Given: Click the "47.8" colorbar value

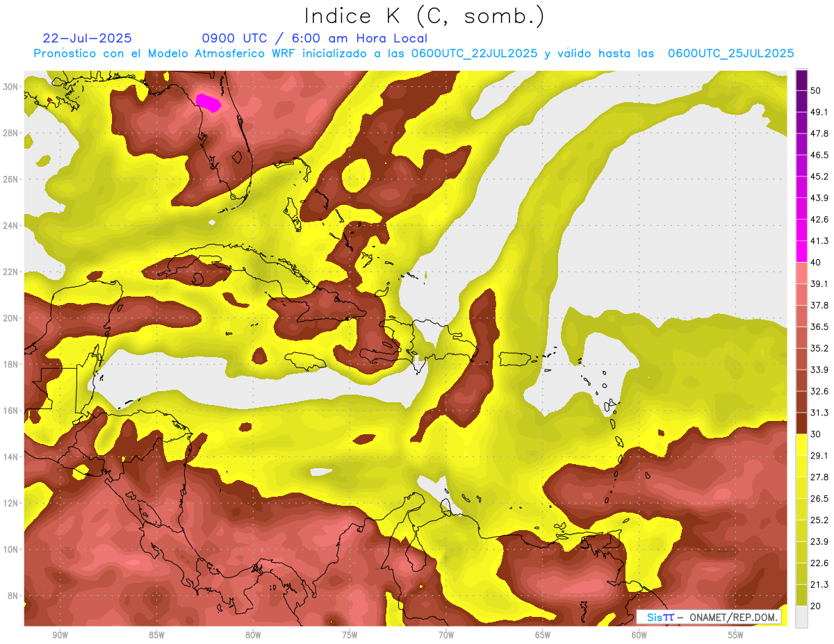Looking at the screenshot, I should (820, 133).
